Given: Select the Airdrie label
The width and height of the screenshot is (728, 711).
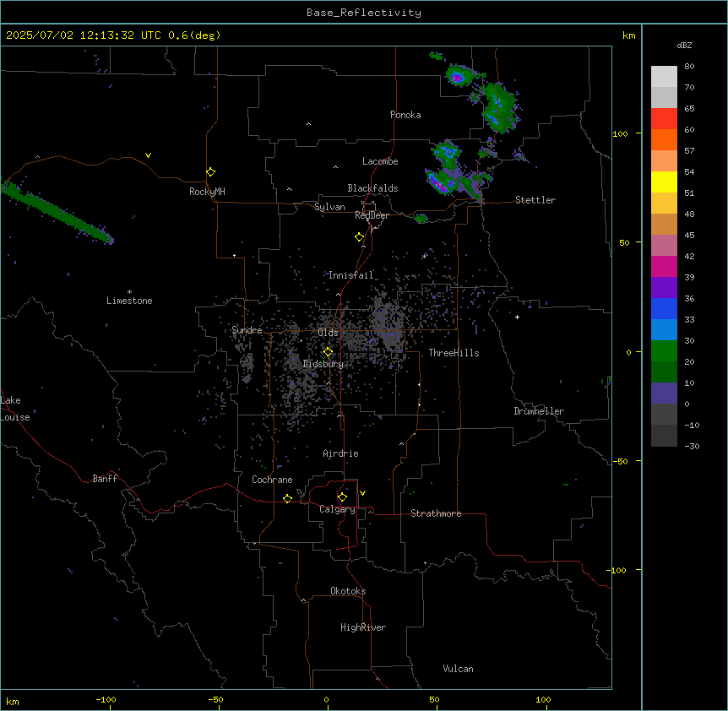Looking at the screenshot, I should tap(341, 453).
